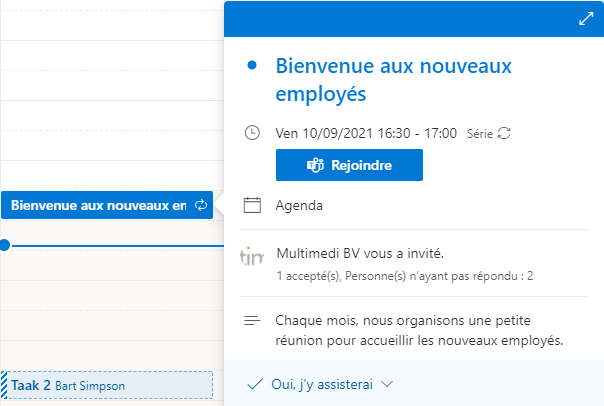604x406 pixels.
Task: Click recurrence icon on calendar event block
Action: pos(201,205)
